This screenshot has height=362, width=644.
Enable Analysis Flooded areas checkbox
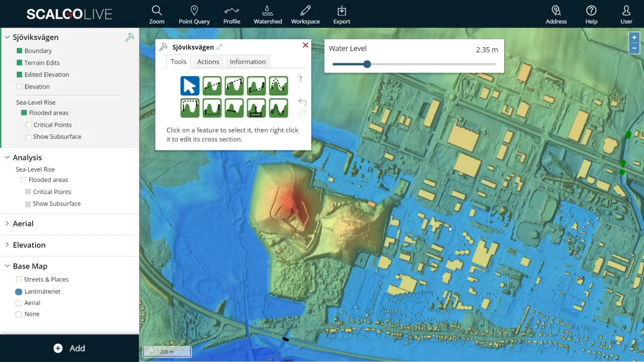[x=23, y=180]
